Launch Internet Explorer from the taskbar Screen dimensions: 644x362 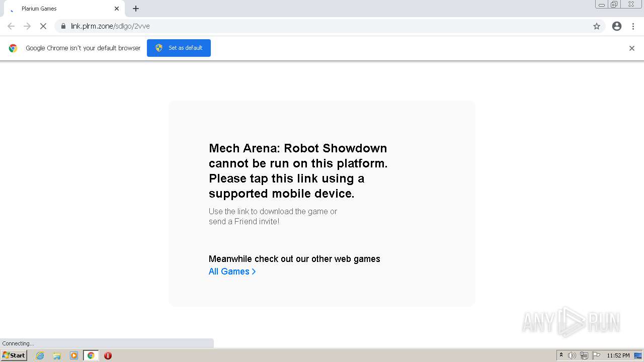pyautogui.click(x=40, y=355)
